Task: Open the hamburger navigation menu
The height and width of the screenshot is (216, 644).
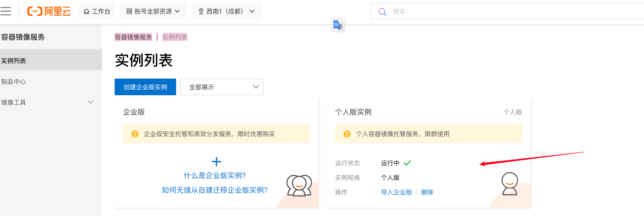Action: [5, 11]
